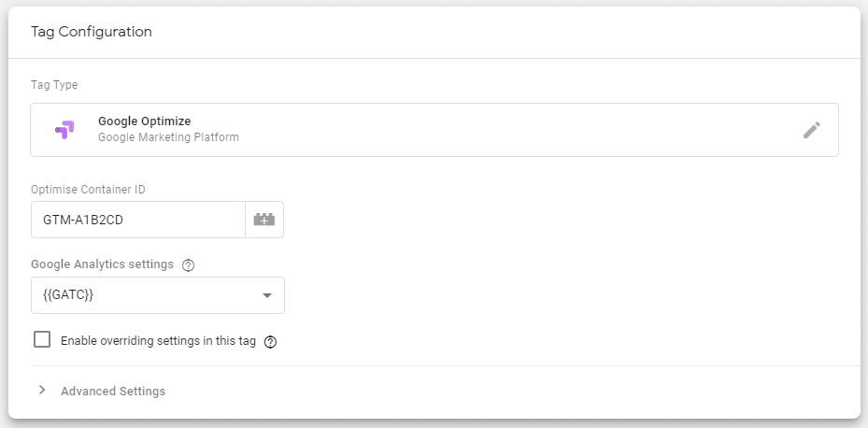Open the {{GATC}} settings variable selector
The height and width of the screenshot is (428, 868).
158,295
